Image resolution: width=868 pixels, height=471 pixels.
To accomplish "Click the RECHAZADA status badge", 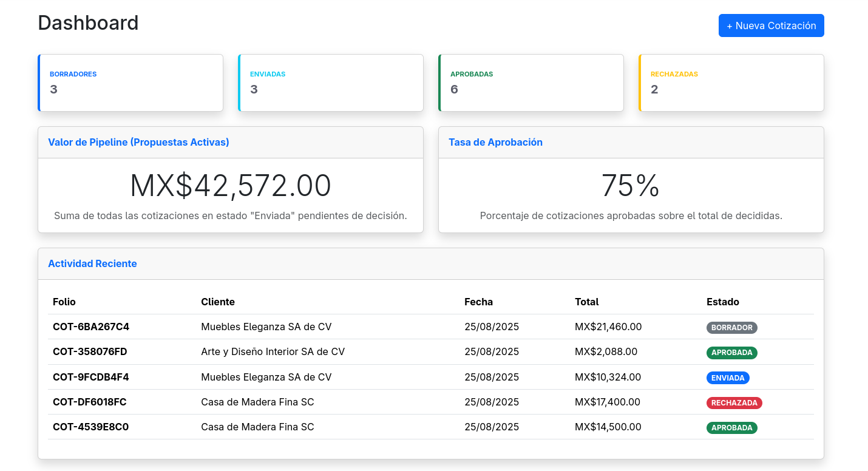I will [734, 402].
